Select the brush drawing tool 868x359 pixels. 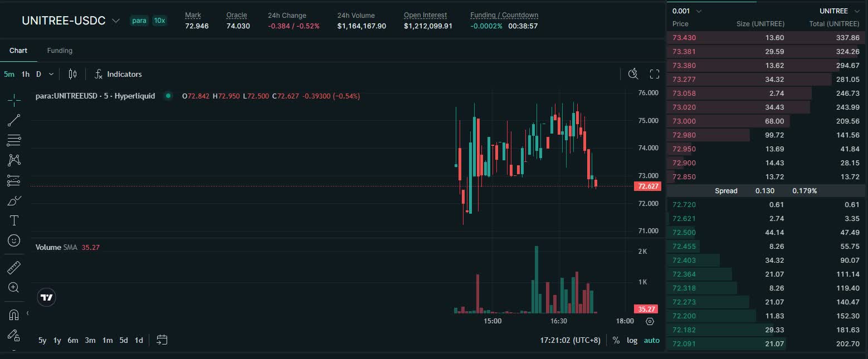click(x=14, y=200)
